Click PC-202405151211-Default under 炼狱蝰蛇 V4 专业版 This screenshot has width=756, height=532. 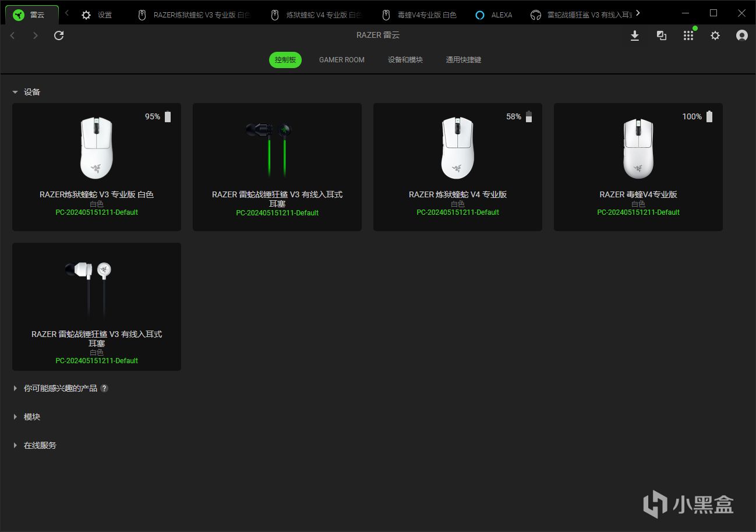(458, 212)
